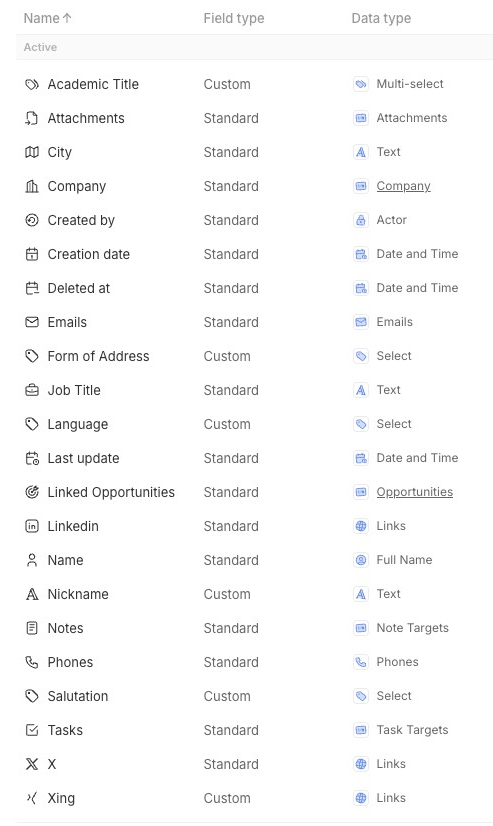Click the Tasks checkbox icon
This screenshot has width=493, height=826.
pos(32,730)
